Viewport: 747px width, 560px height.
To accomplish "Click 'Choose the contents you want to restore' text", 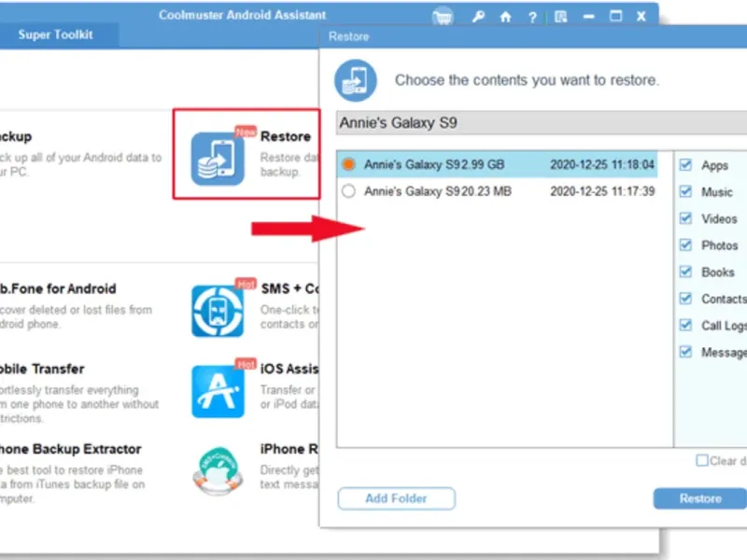I will point(527,80).
